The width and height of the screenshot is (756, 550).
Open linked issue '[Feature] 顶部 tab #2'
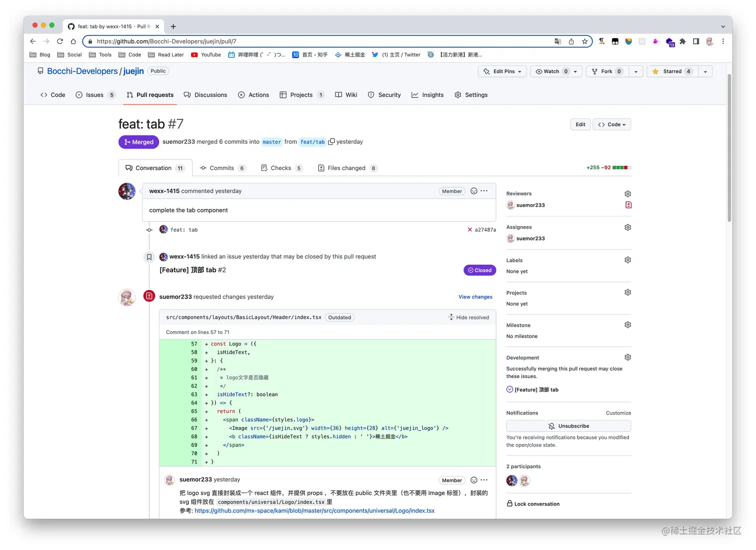[192, 270]
